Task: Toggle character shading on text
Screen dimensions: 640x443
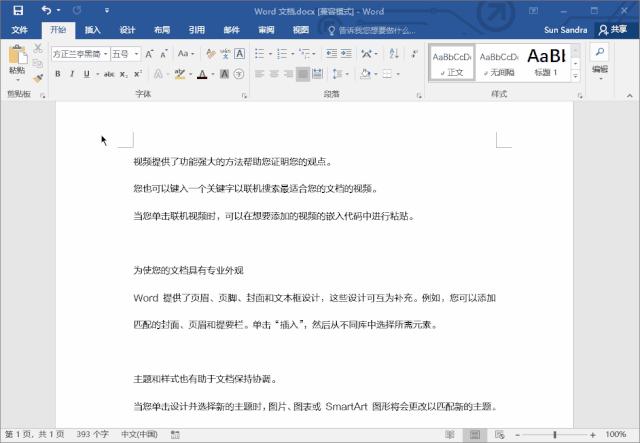Action: tap(224, 74)
